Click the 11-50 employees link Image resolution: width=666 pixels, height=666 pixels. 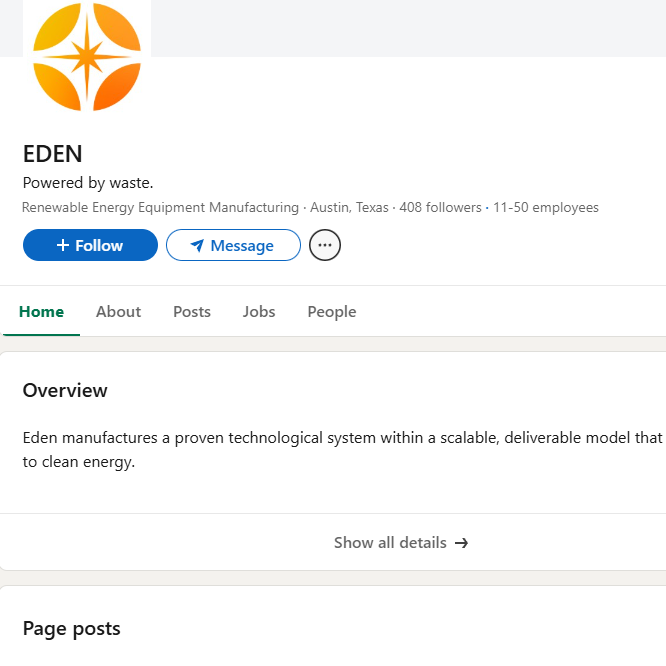pos(546,208)
